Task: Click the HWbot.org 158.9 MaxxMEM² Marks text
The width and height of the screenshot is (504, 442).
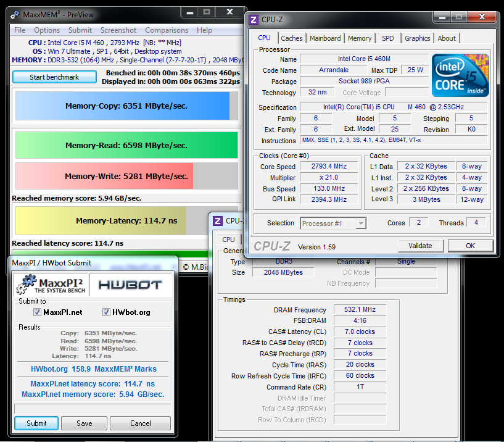Action: point(94,369)
